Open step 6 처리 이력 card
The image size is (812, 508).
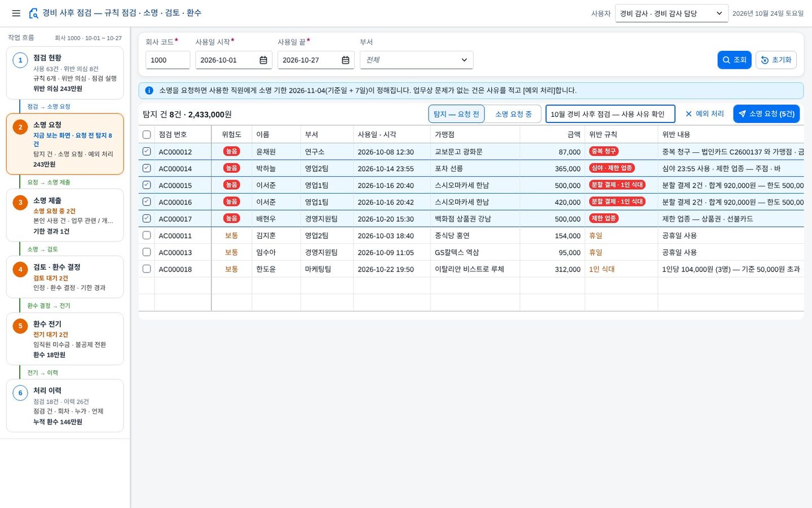65,405
